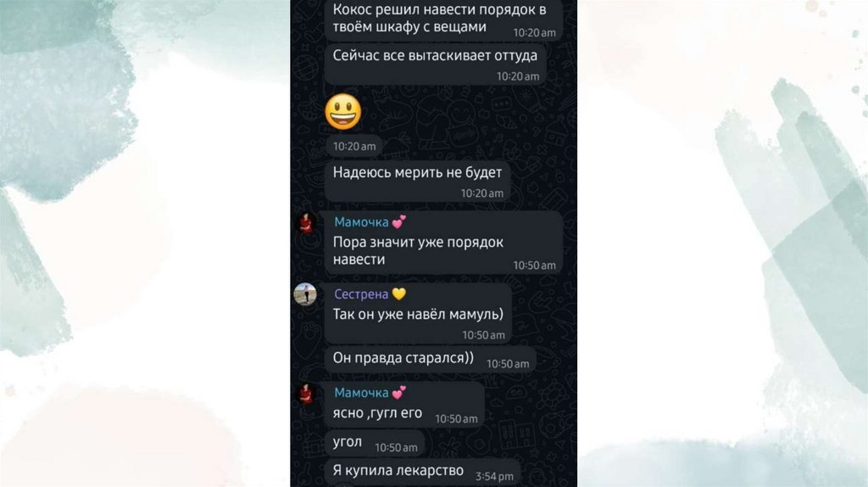Tap the 3:54 pm timestamp
This screenshot has height=487, width=868.
(x=494, y=477)
